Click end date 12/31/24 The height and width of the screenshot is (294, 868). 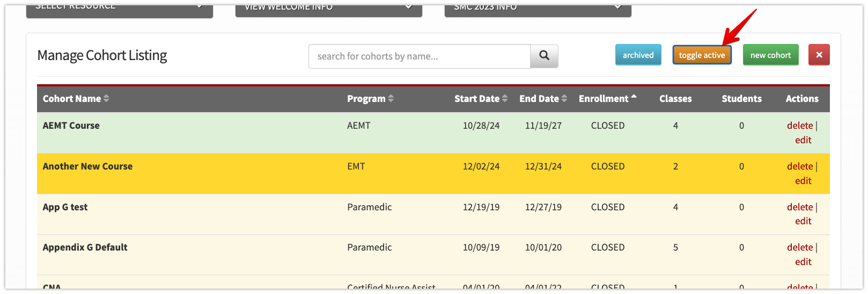[x=543, y=166]
